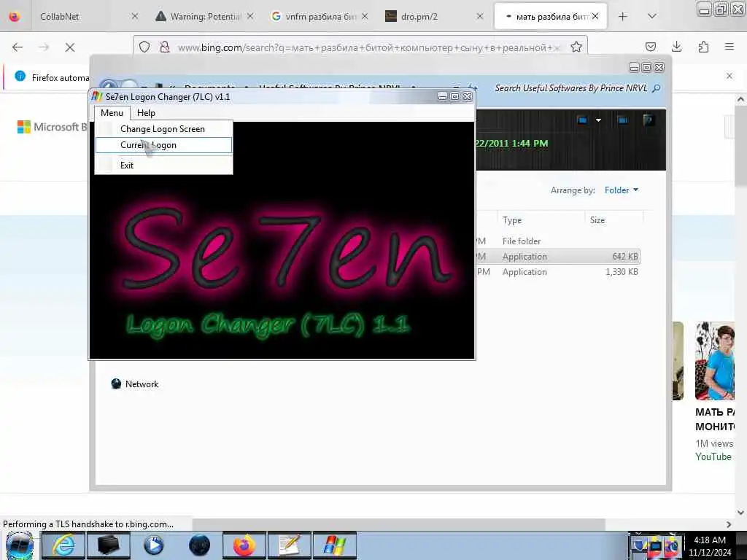Image resolution: width=747 pixels, height=560 pixels.
Task: Switch to the CollabNet browser tab
Action: 88,16
